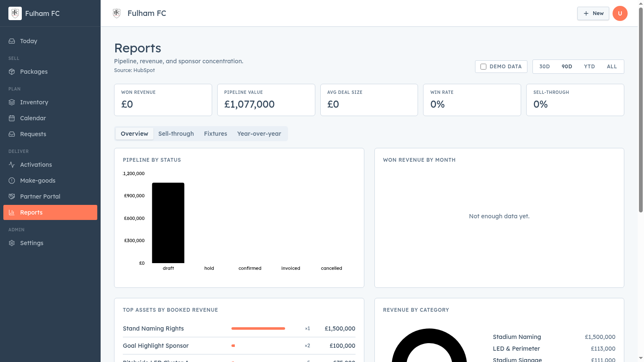Go to Calendar page

pos(50,118)
